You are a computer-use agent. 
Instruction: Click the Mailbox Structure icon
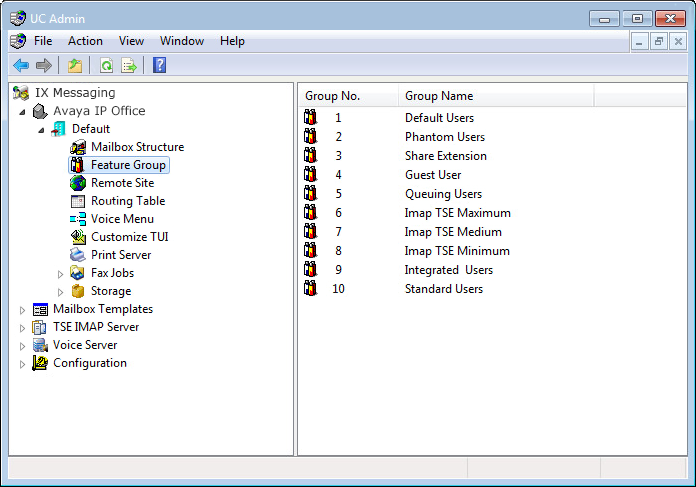click(x=78, y=147)
